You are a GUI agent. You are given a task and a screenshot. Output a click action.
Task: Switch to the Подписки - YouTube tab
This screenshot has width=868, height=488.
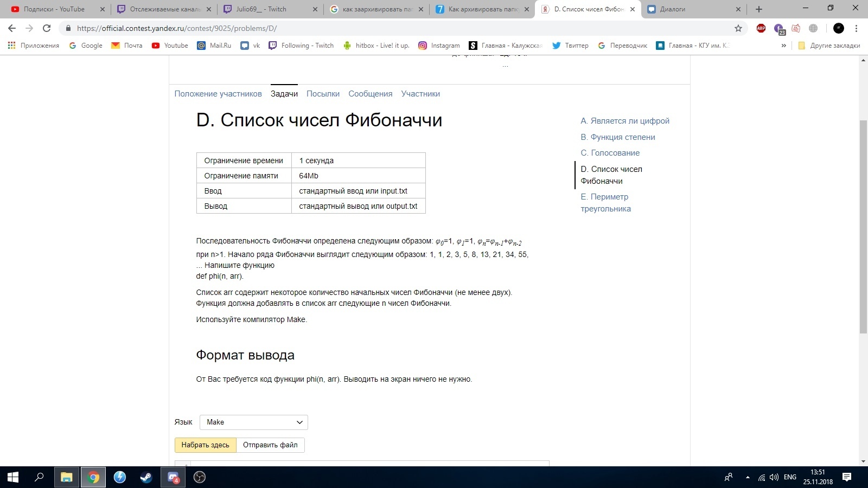54,9
